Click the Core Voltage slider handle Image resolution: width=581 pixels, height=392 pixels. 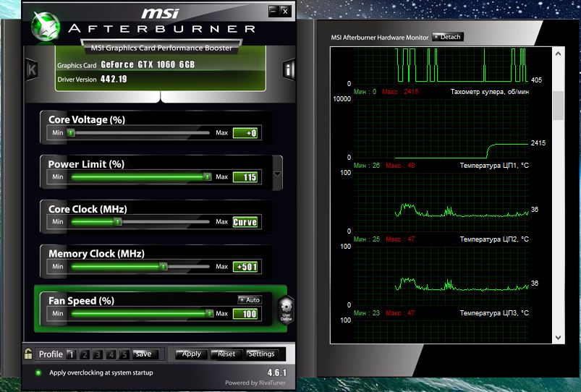[71, 132]
